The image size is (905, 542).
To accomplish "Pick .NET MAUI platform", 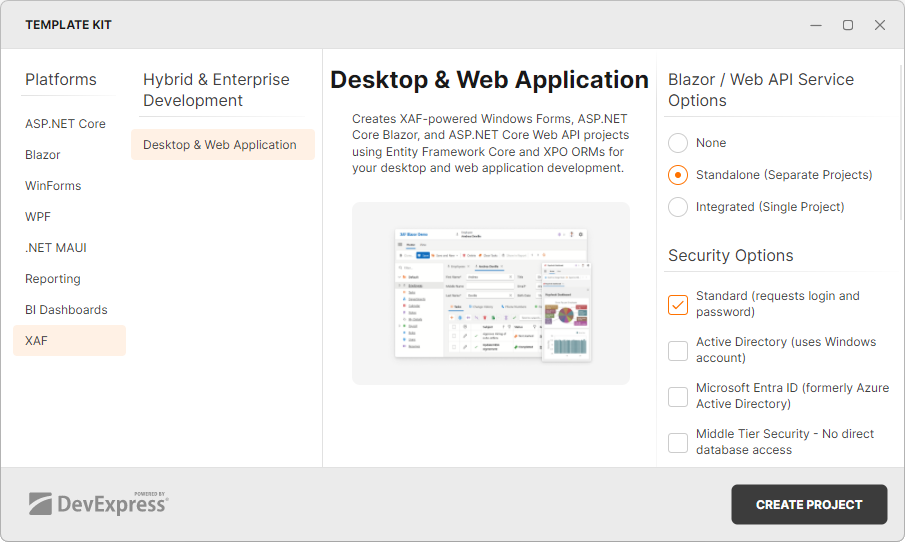I will tap(56, 248).
